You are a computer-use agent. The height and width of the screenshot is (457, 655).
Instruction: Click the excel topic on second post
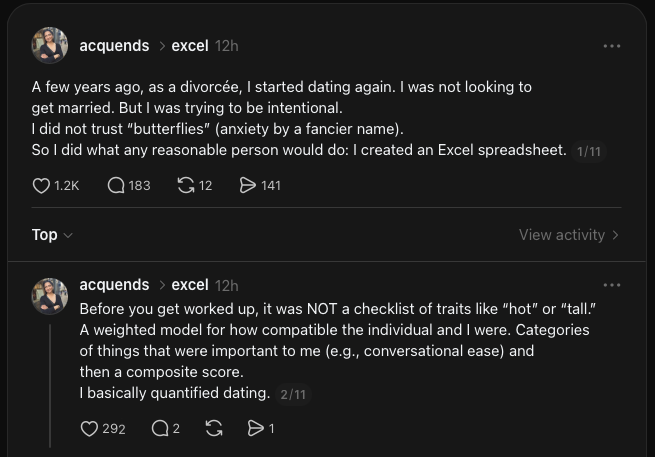click(x=190, y=285)
